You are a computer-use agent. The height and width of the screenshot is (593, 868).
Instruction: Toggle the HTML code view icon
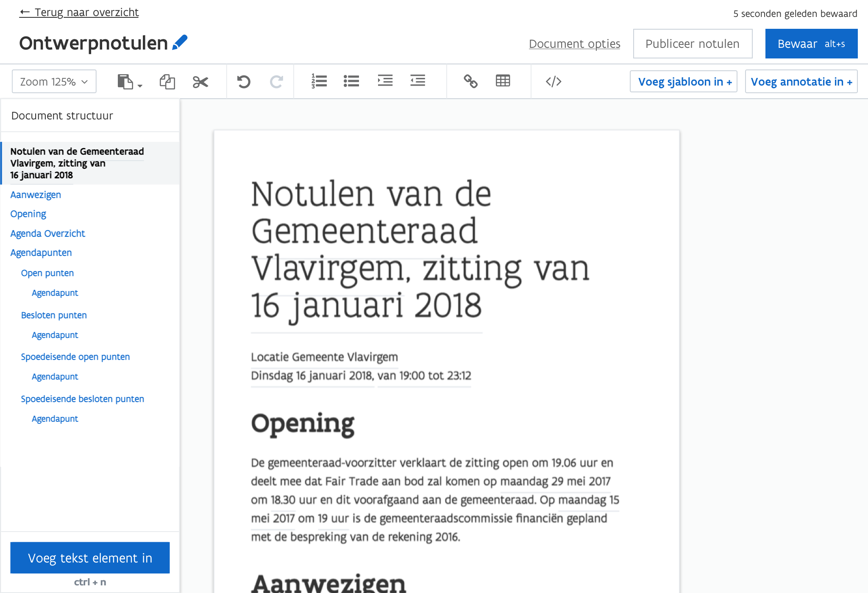pyautogui.click(x=554, y=81)
